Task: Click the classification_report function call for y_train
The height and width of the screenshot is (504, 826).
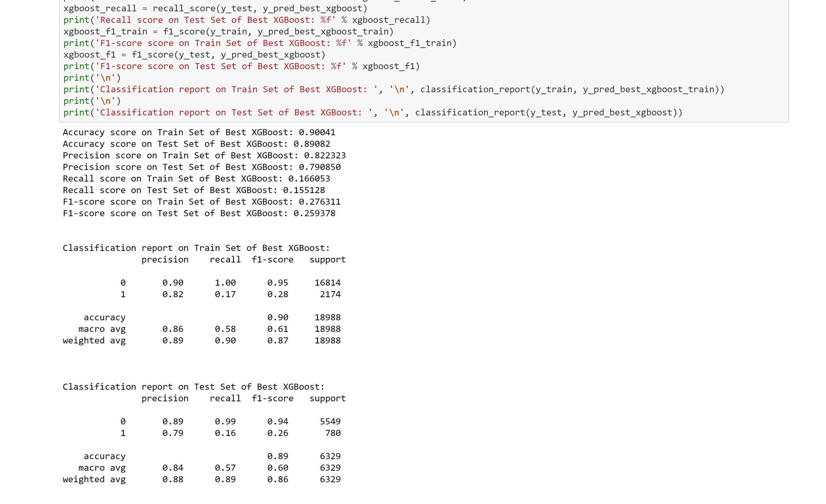Action: [x=570, y=89]
